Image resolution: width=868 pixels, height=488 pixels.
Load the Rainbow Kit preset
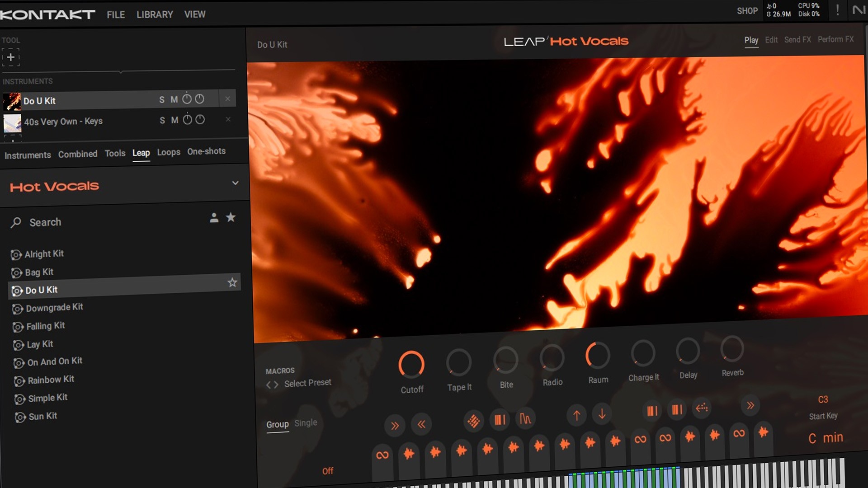(51, 380)
